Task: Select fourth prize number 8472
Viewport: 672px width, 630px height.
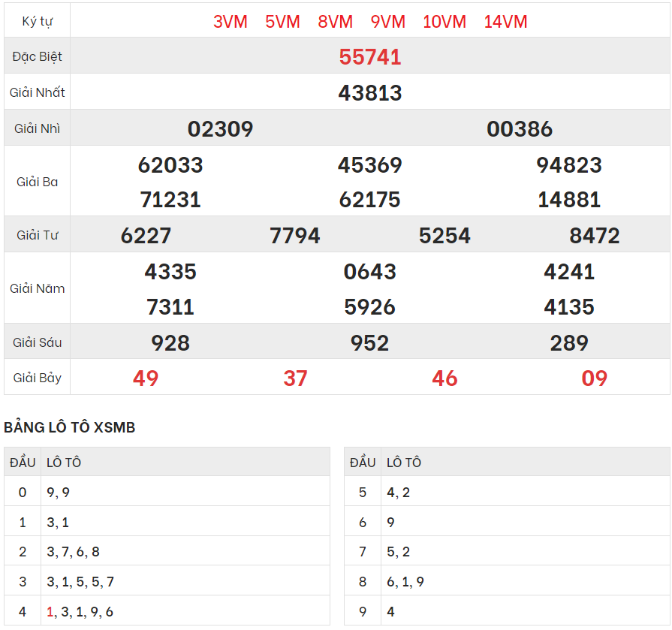Action: [x=595, y=236]
